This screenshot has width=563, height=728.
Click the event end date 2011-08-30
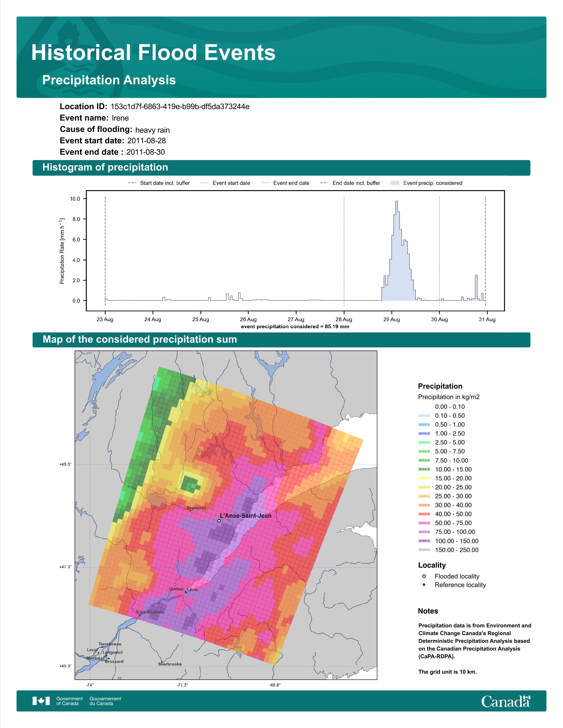[145, 152]
